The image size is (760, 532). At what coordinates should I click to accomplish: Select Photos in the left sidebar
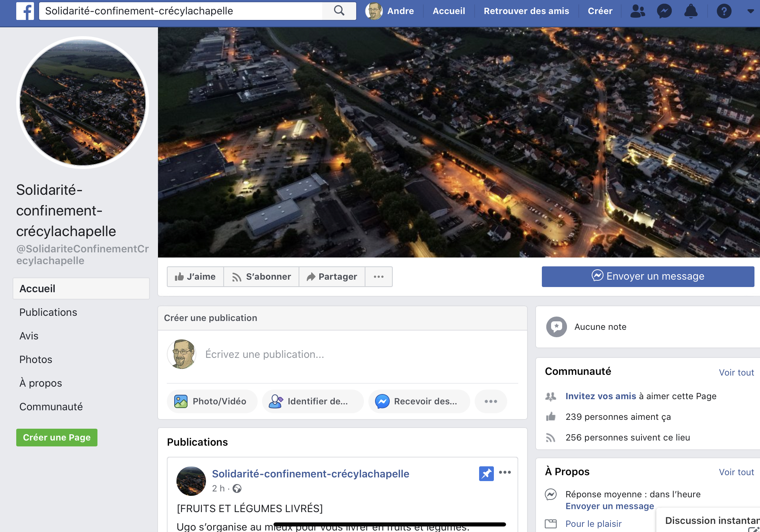[x=36, y=359]
